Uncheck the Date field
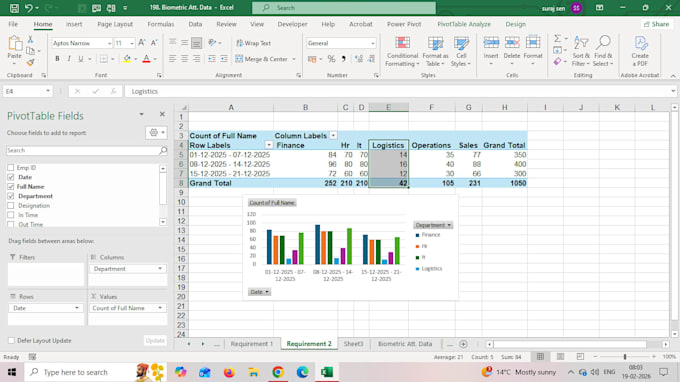 coord(11,177)
